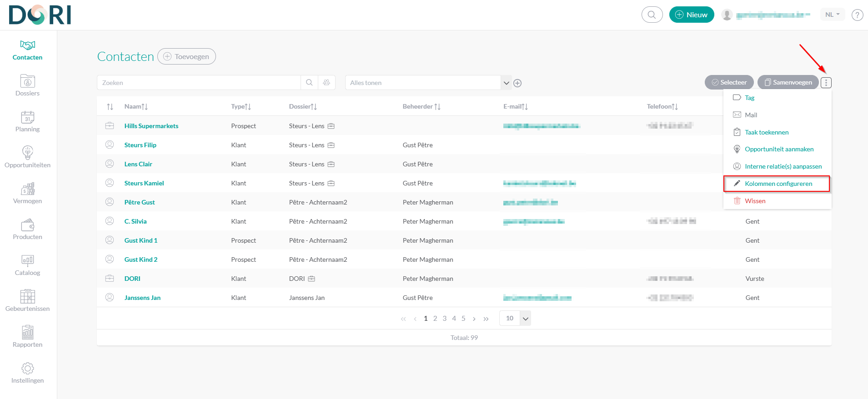Open the Vermogen section
The height and width of the screenshot is (399, 868).
pyautogui.click(x=27, y=193)
